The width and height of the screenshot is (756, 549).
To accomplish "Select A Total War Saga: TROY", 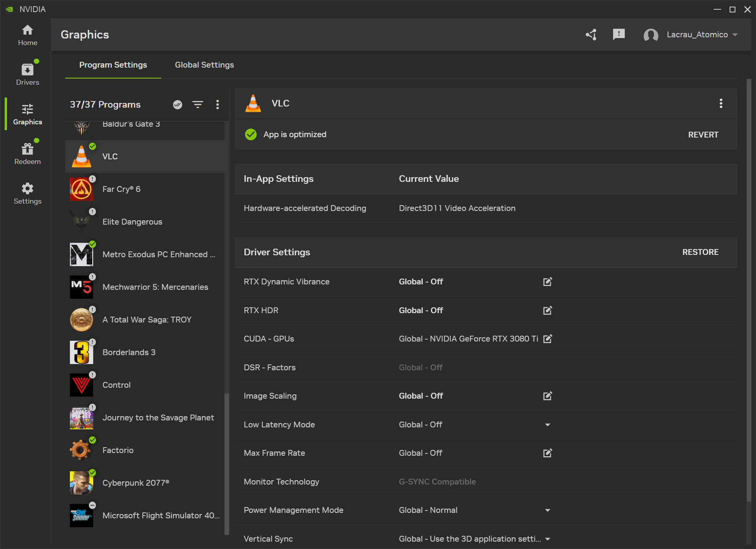I will point(145,320).
